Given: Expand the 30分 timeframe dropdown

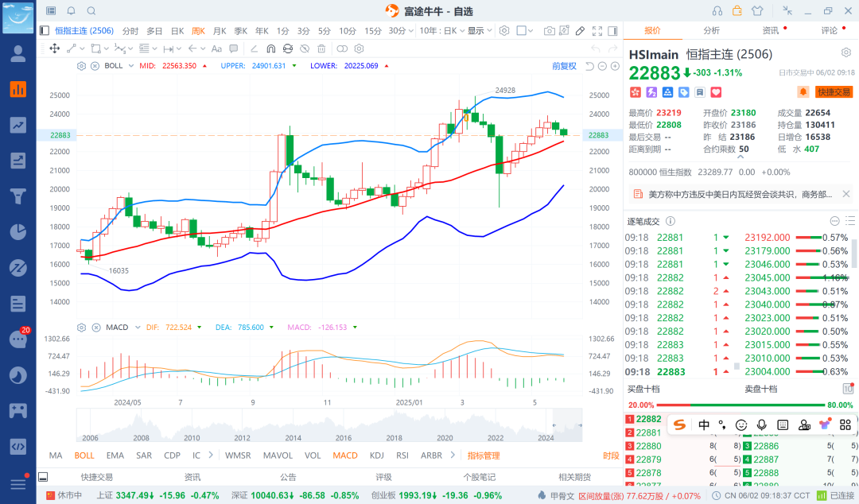Looking at the screenshot, I should tap(411, 31).
